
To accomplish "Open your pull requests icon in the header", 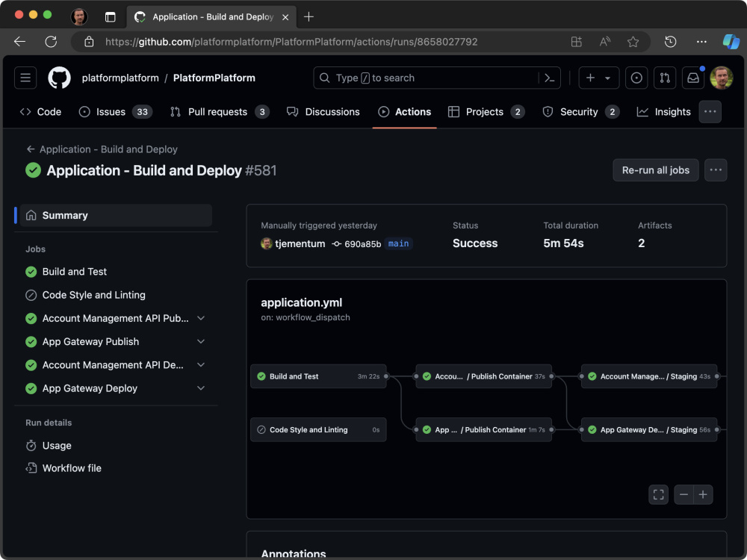I will (666, 78).
